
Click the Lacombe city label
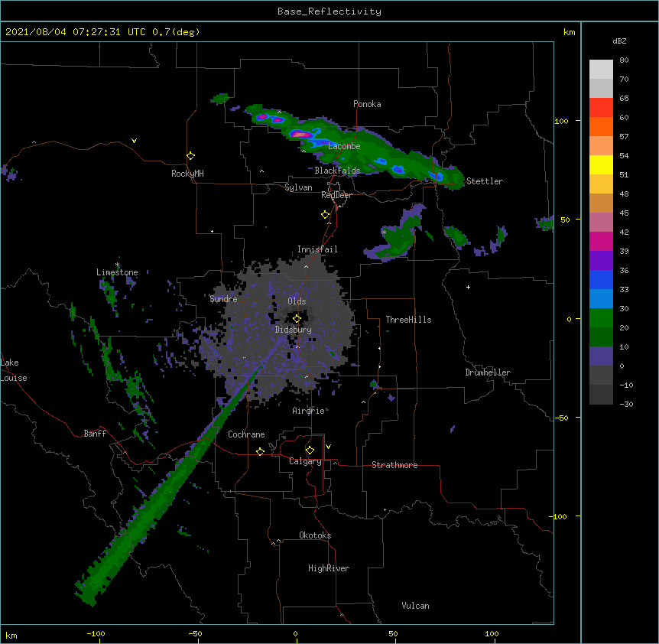click(x=344, y=146)
